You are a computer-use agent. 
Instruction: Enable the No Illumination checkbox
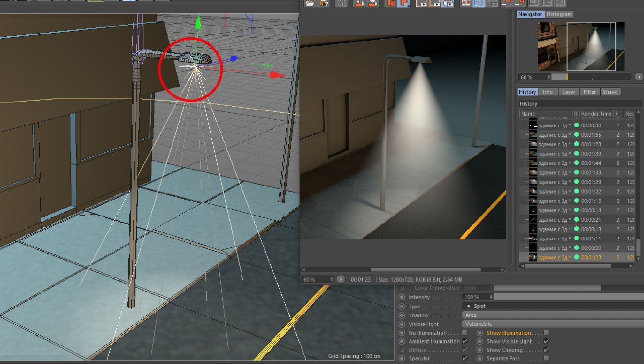pyautogui.click(x=465, y=333)
